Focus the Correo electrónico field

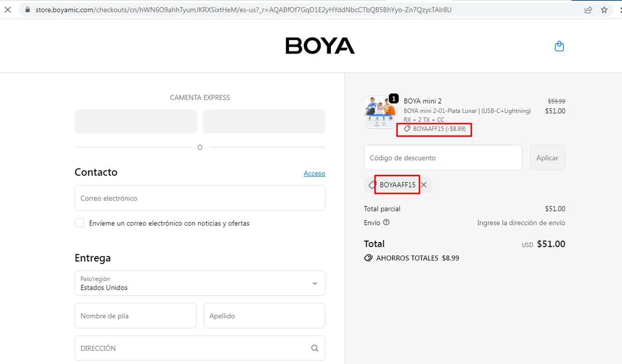[200, 198]
